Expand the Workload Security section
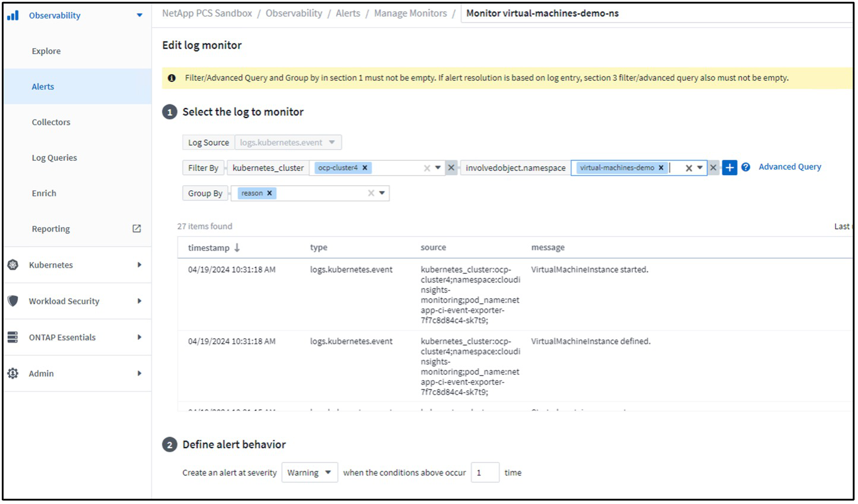Viewport: 858px width, 504px height. 139,301
